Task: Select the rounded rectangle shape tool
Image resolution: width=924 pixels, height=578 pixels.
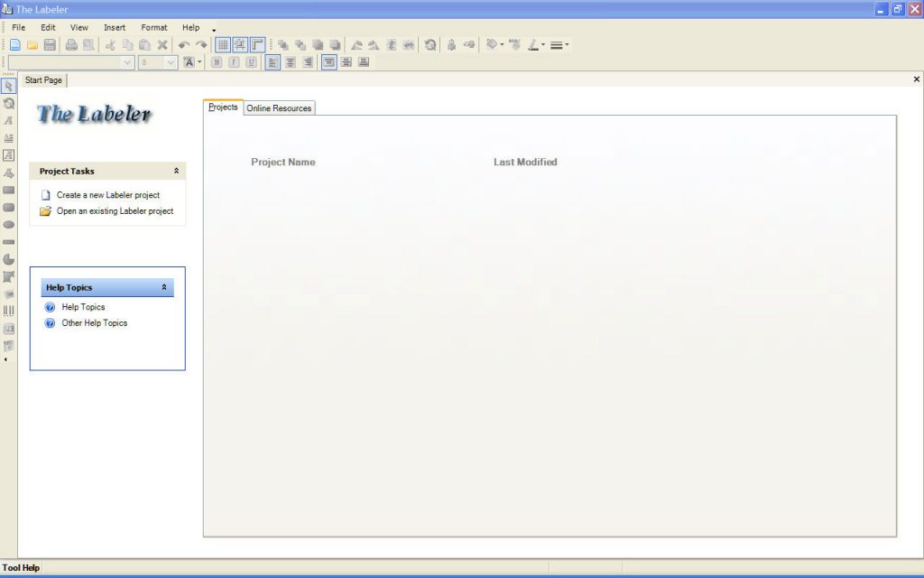Action: coord(8,207)
